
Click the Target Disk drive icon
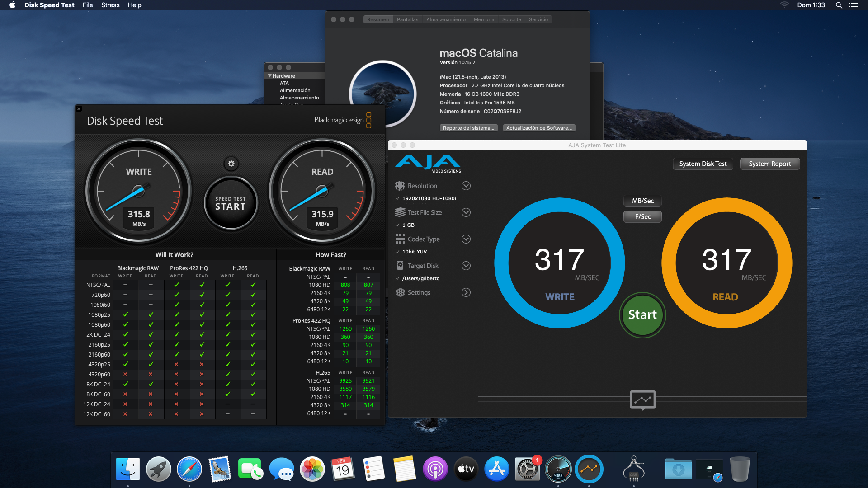400,266
